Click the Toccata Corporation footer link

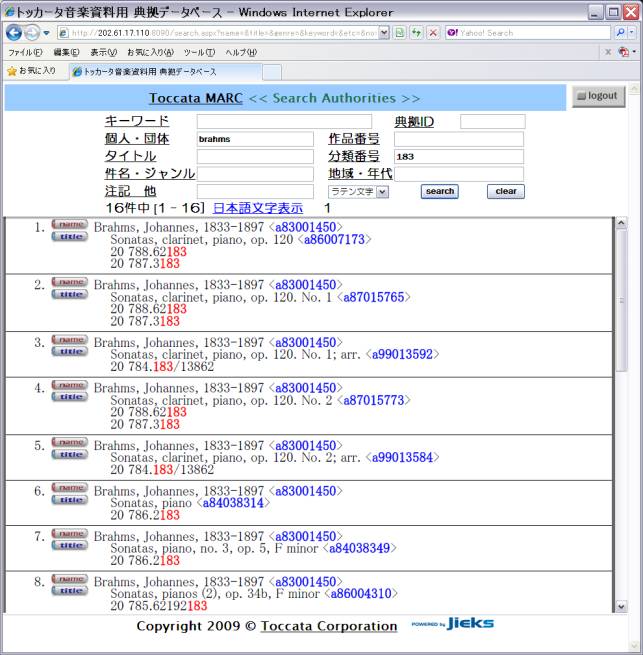click(x=329, y=626)
